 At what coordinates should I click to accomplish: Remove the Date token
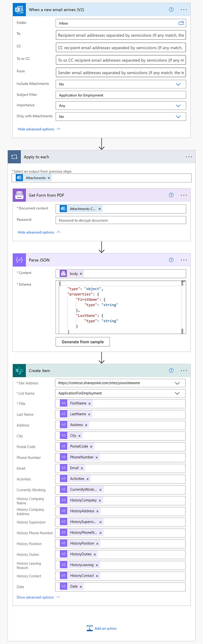click(x=81, y=586)
